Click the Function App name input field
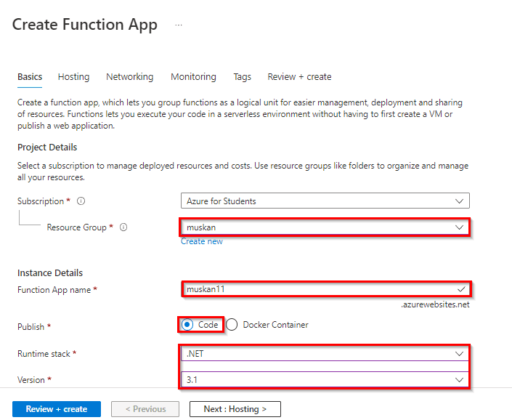Viewport: 512px width, 420px height. pos(325,289)
